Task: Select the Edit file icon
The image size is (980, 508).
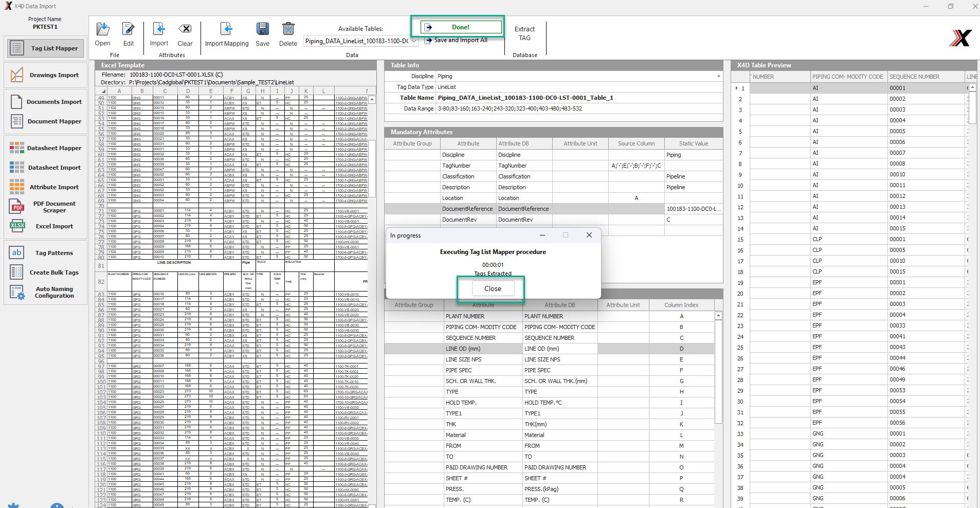Action: (x=128, y=29)
